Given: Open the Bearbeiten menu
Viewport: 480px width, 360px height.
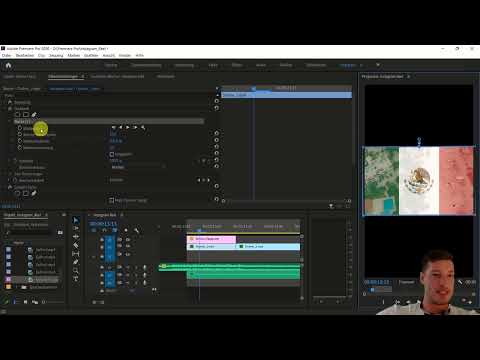Looking at the screenshot, I should [25, 55].
